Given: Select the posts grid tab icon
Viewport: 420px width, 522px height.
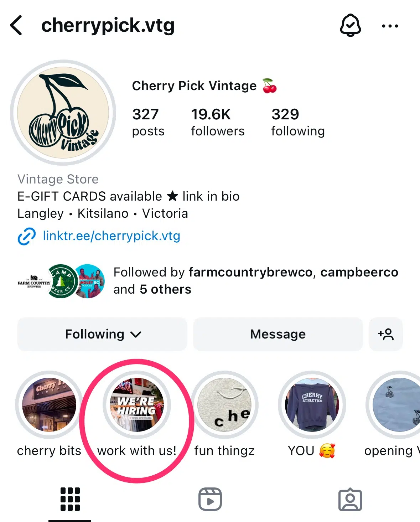Looking at the screenshot, I should (x=70, y=499).
